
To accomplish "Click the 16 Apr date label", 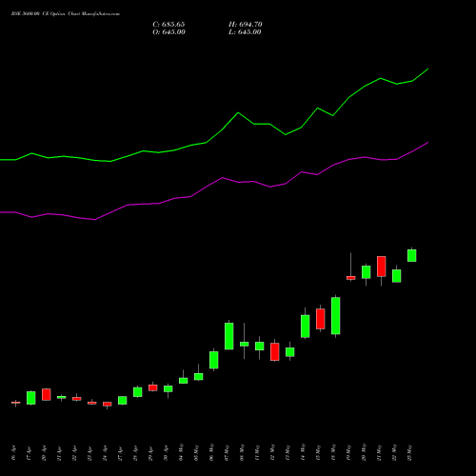I will click(13, 453).
